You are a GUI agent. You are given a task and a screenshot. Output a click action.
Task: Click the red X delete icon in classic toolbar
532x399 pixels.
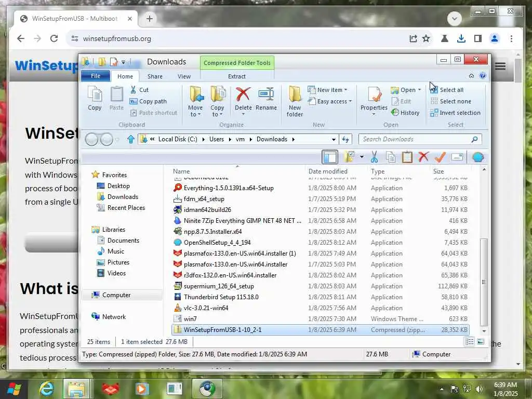tap(423, 157)
